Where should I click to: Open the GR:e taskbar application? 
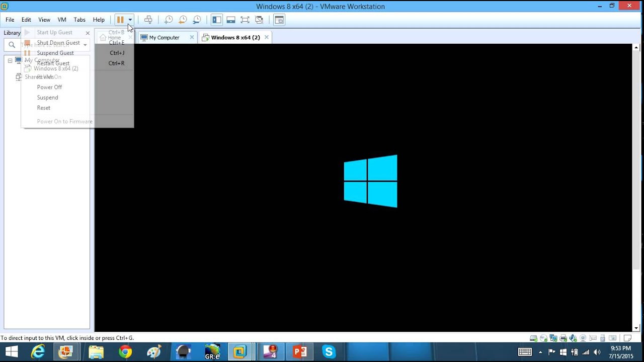click(x=212, y=352)
